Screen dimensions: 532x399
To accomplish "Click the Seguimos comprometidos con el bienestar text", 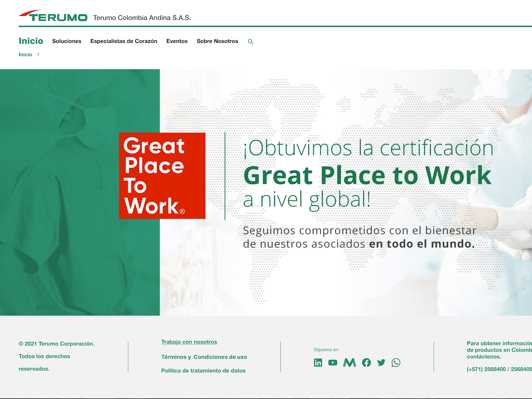I will 359,231.
